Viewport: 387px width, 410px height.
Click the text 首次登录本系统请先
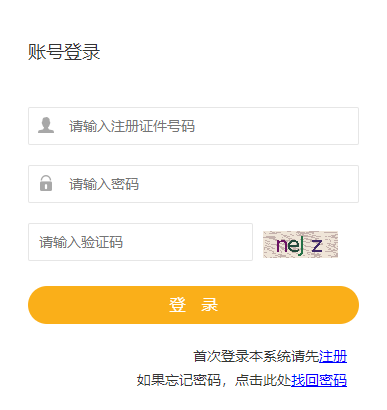click(x=256, y=356)
